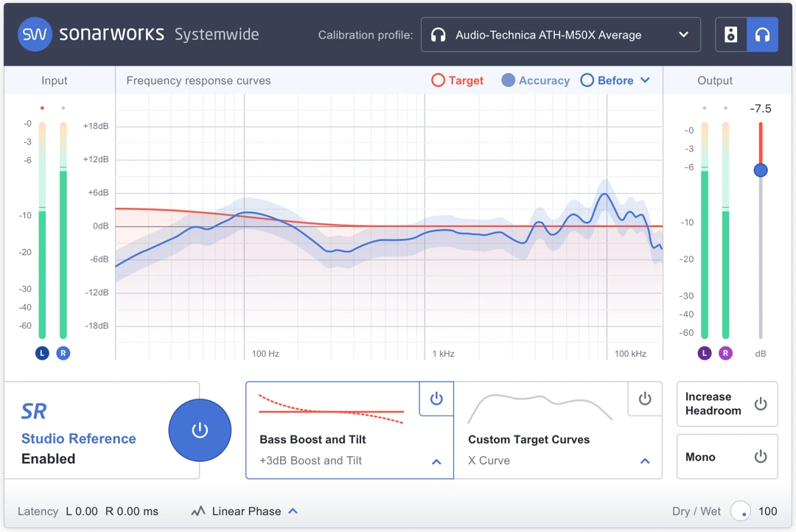796x532 pixels.
Task: Click the output R channel badge
Action: [725, 353]
